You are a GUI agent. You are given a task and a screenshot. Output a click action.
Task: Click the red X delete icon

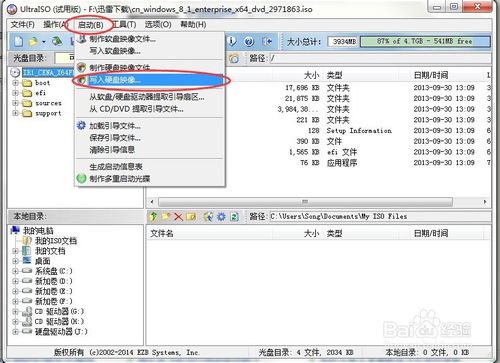pos(178,217)
